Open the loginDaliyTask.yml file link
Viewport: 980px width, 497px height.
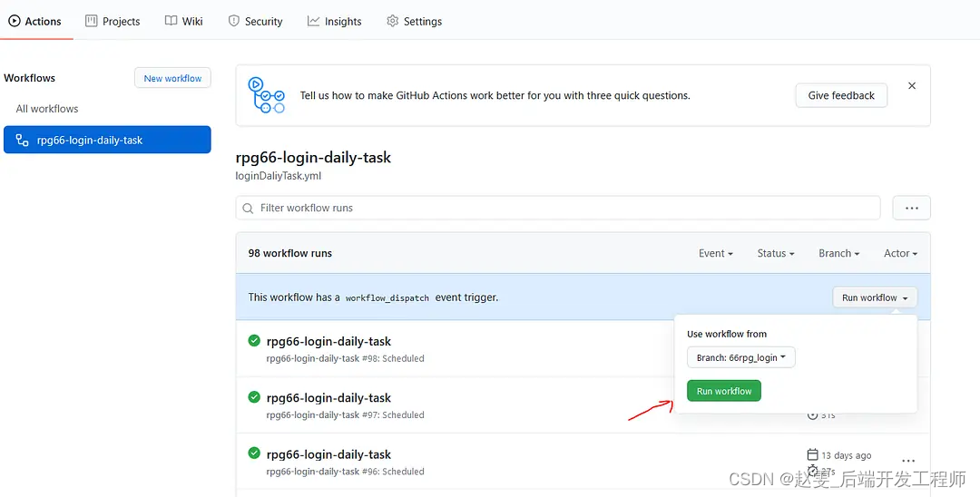click(x=279, y=176)
